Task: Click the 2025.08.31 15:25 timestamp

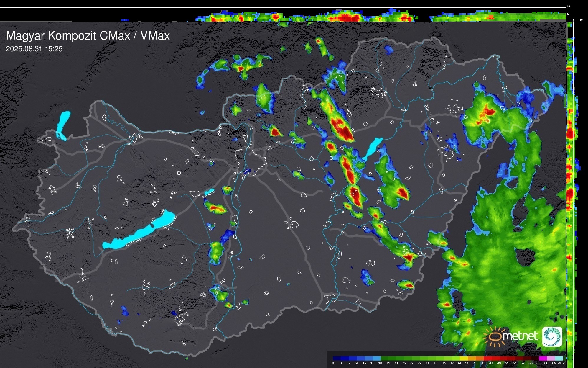Action: pos(34,49)
